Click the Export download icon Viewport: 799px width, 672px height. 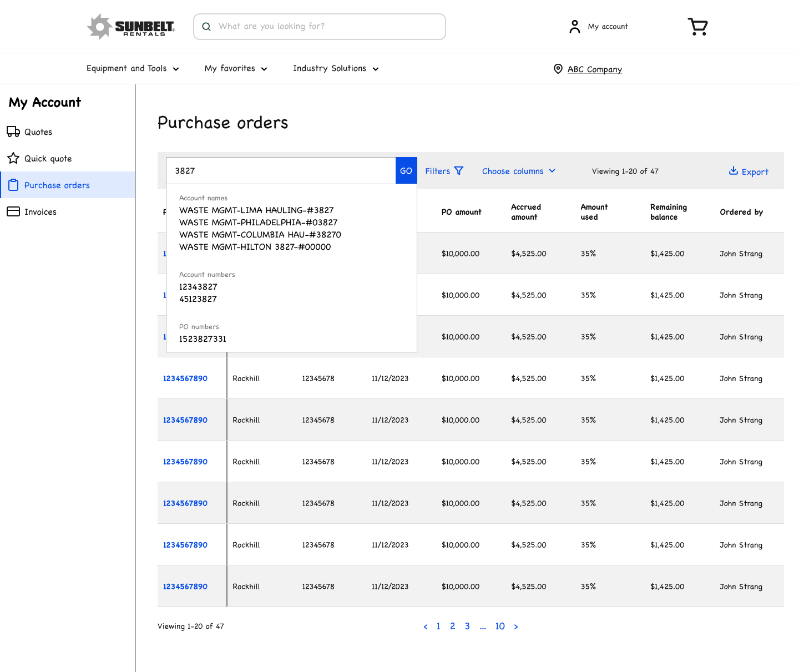pos(734,171)
